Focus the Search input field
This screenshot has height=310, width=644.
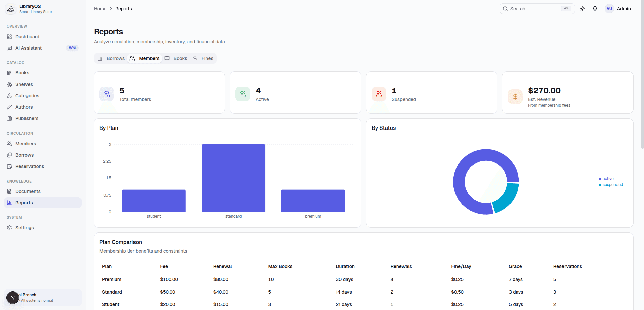click(x=537, y=9)
